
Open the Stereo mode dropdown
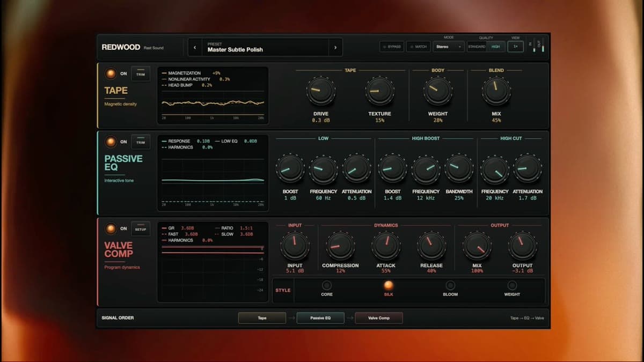(x=449, y=47)
